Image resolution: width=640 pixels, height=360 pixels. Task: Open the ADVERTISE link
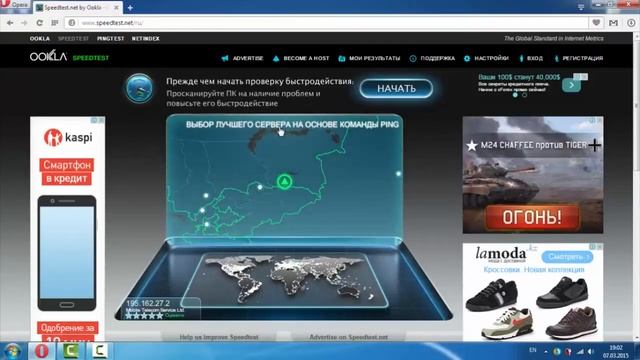click(242, 58)
